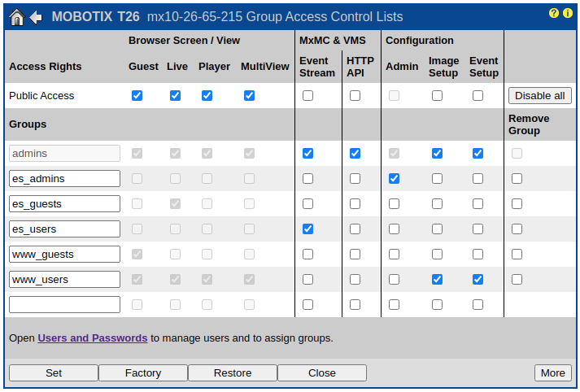The image size is (580, 392).
Task: Open the yellow info icon
Action: point(568,13)
